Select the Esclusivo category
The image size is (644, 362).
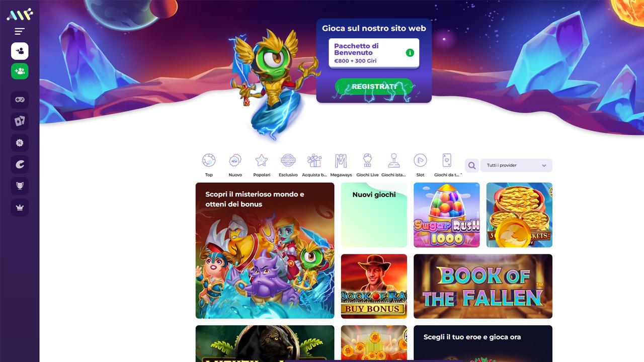tap(288, 165)
